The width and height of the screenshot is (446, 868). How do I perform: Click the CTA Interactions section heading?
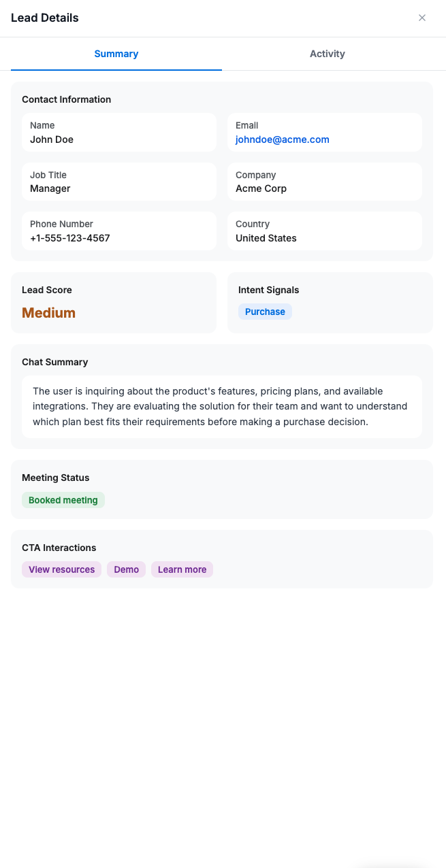[x=59, y=548]
